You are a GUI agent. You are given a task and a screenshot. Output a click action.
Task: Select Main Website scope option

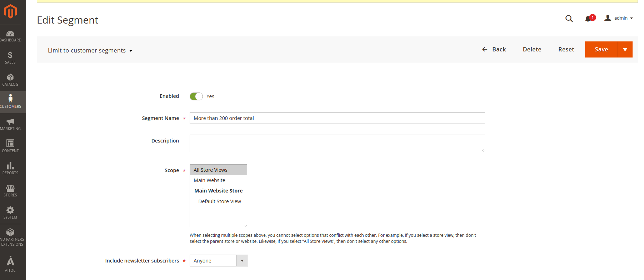pos(218,180)
